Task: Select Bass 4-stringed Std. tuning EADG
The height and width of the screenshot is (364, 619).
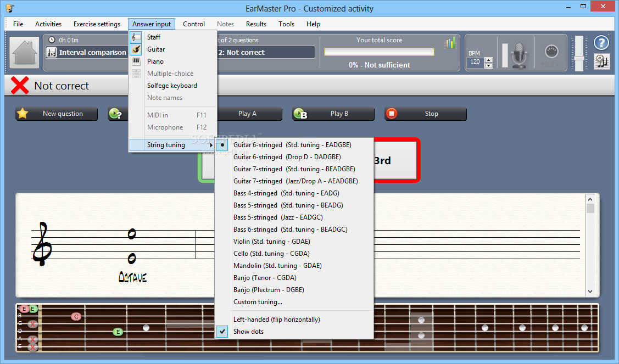Action: (294, 193)
